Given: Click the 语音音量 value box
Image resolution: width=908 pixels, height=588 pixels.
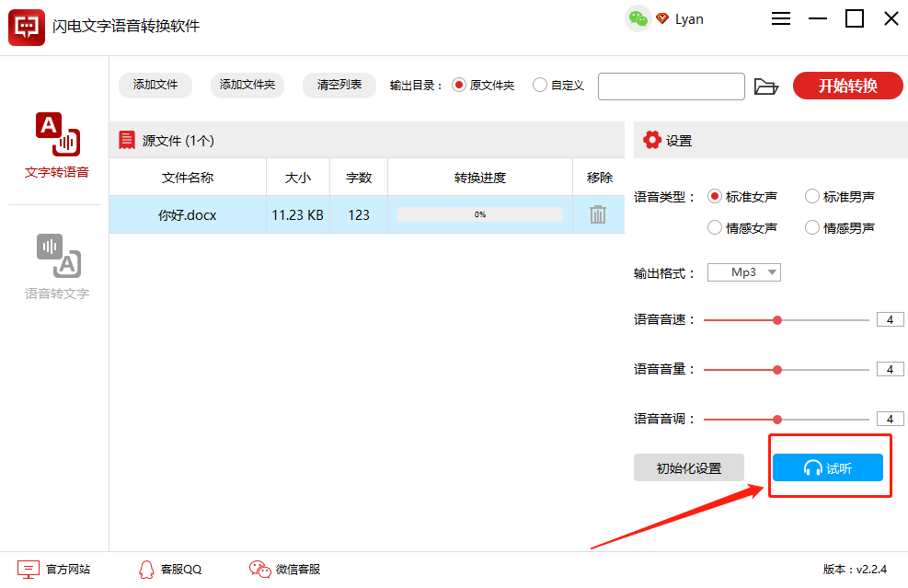Looking at the screenshot, I should pos(890,369).
